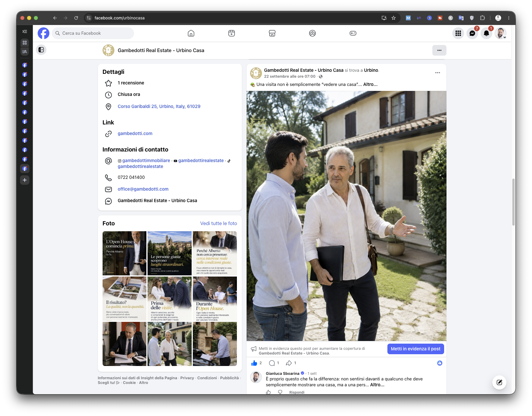This screenshot has height=416, width=532.
Task: Click the browser reload icon
Action: point(76,18)
